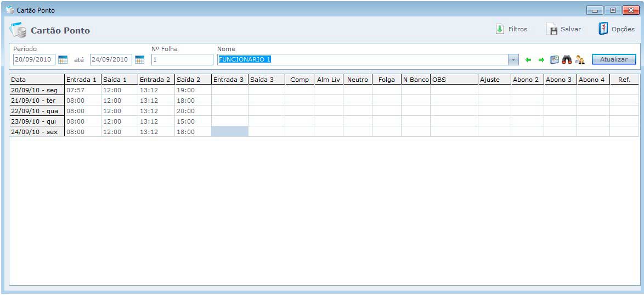Click the Nº Folha input field
Screen dimensions: 644x295
(x=182, y=59)
